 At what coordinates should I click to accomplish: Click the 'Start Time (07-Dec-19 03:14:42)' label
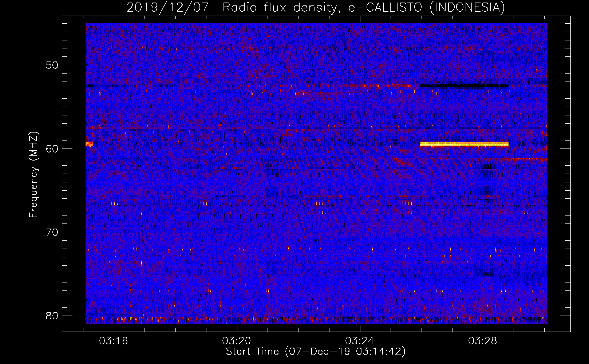(x=316, y=352)
